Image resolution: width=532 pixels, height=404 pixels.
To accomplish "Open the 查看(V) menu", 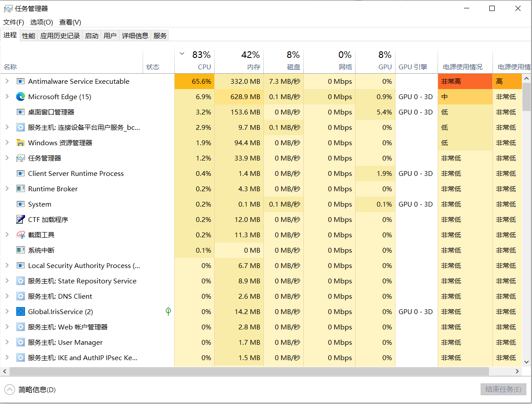I will (70, 22).
